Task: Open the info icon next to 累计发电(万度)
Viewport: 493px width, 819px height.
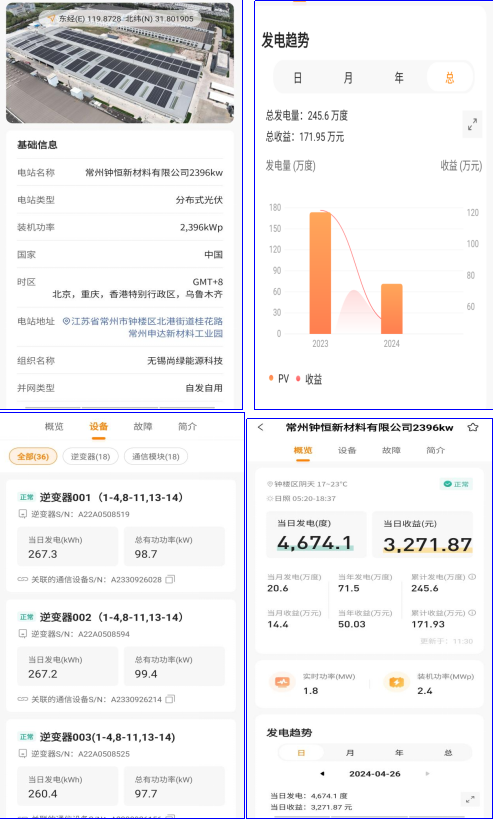Action: point(473,577)
